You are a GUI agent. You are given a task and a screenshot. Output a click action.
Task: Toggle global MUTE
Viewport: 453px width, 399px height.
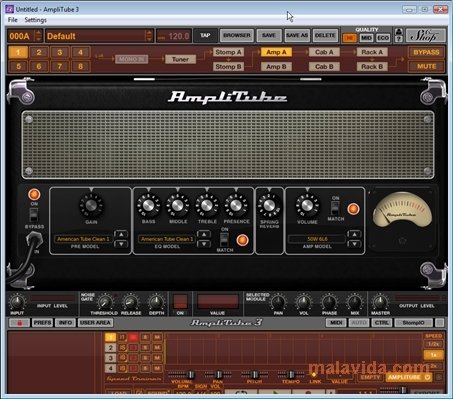(x=426, y=66)
